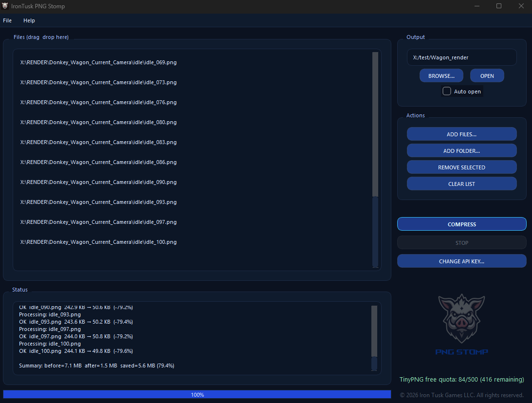
Task: Clear the file list with CLEAR LIST
Action: point(461,184)
